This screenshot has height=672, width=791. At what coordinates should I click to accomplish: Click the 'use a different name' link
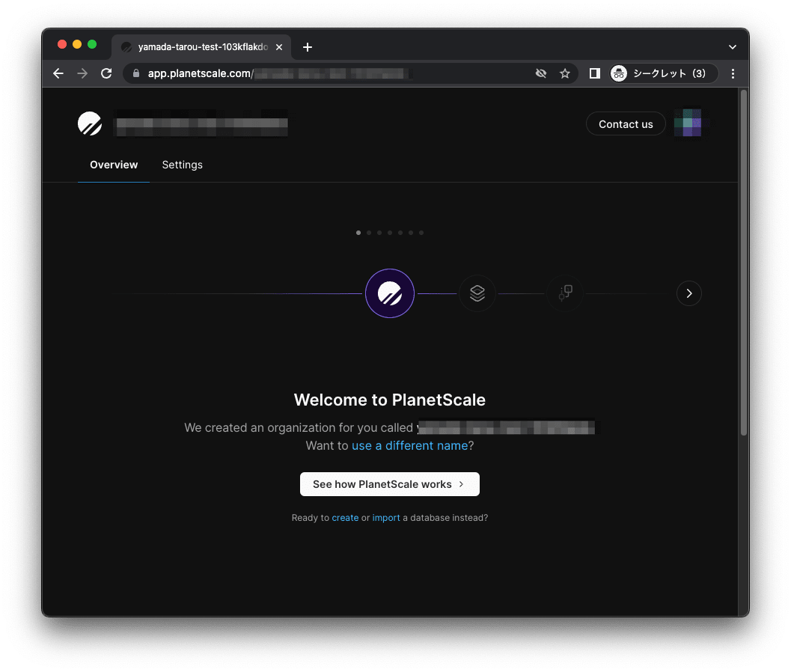[409, 446]
